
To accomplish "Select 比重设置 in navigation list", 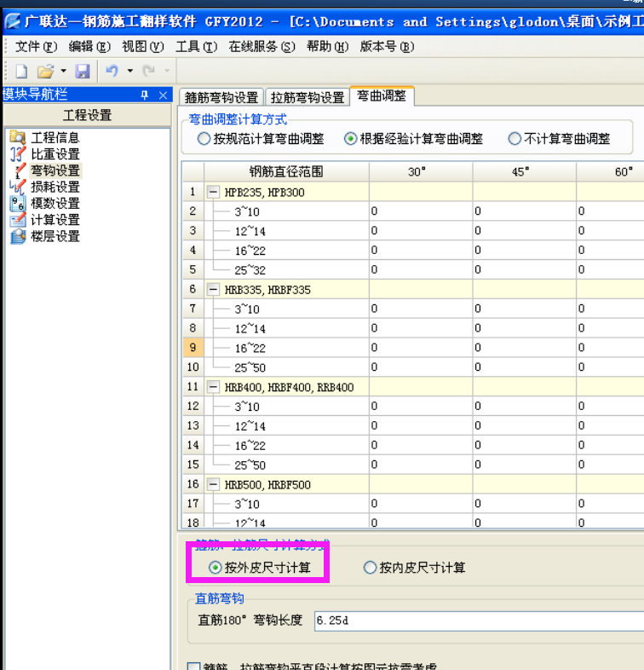I will click(x=55, y=153).
